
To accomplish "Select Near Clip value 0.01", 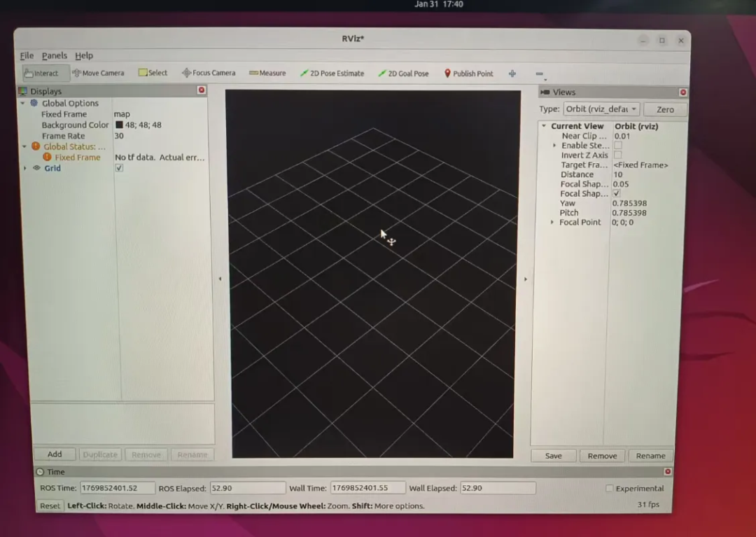I will click(622, 136).
